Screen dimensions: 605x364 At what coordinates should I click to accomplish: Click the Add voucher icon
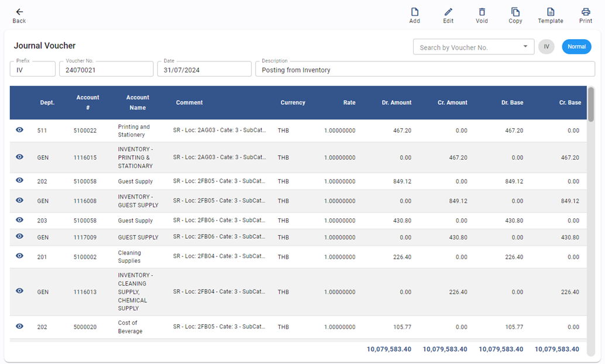coord(414,15)
